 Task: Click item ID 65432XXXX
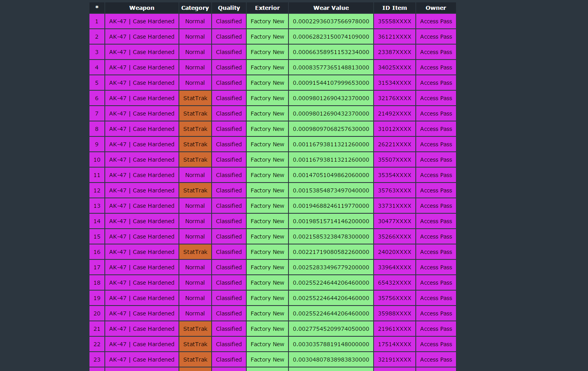(x=394, y=283)
